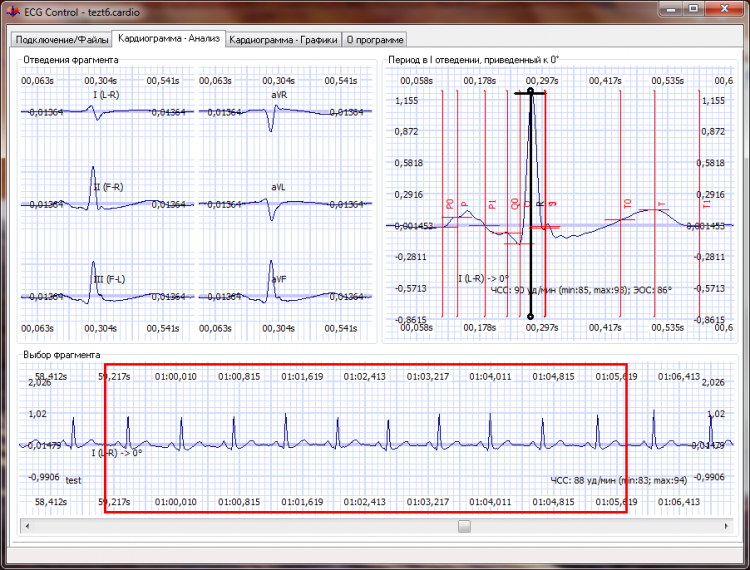The height and width of the screenshot is (570, 750).
Task: Click the I (L-R) lead label
Action: click(106, 95)
